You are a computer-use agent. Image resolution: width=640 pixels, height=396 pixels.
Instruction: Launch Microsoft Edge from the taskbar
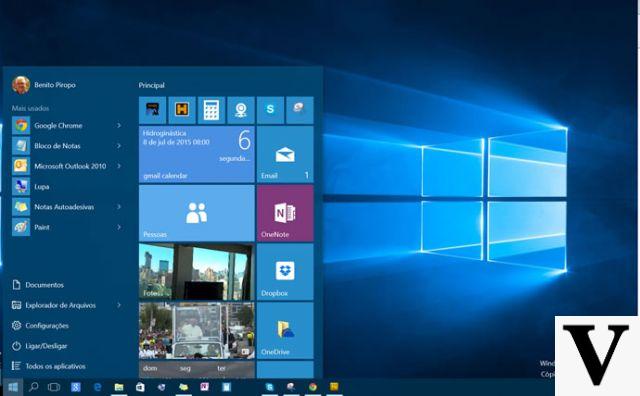pos(97,387)
